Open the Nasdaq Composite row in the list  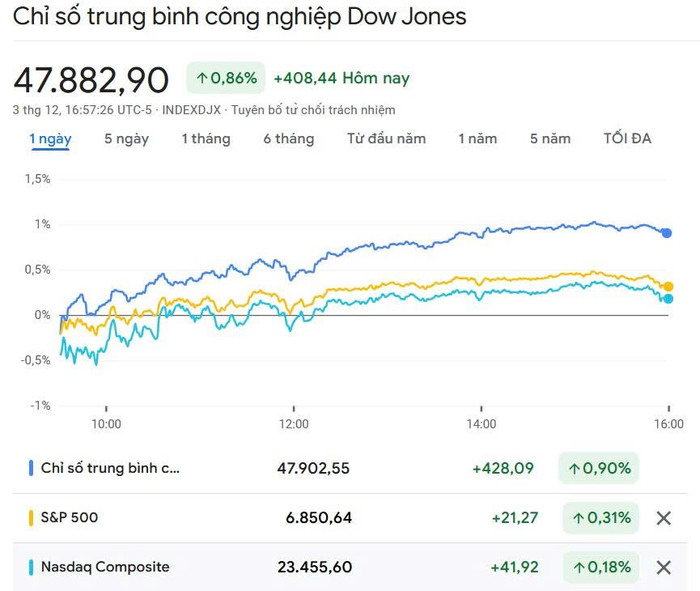tap(105, 567)
